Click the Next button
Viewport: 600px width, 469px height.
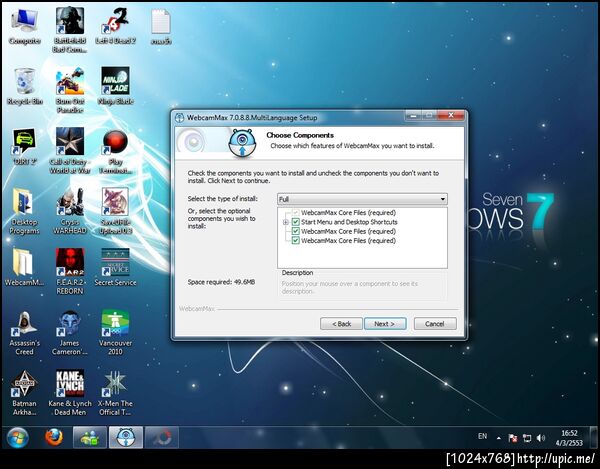coord(385,324)
